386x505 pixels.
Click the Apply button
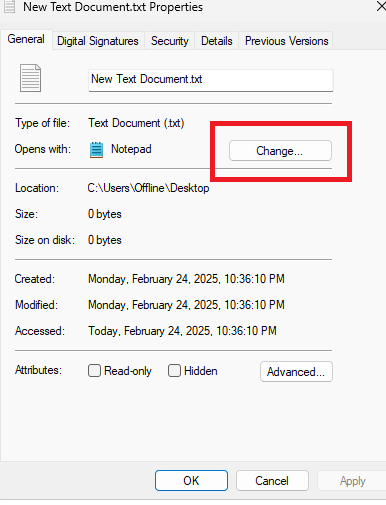(x=352, y=481)
